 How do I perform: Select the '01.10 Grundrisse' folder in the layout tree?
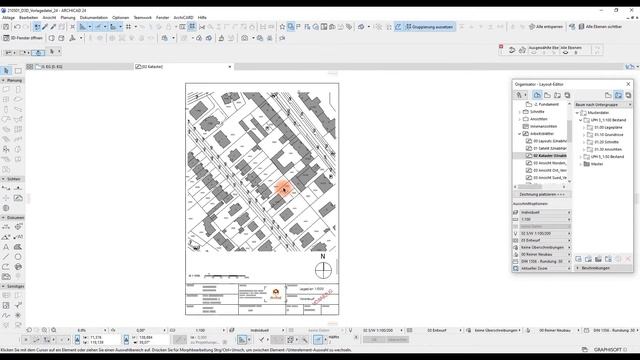point(605,135)
